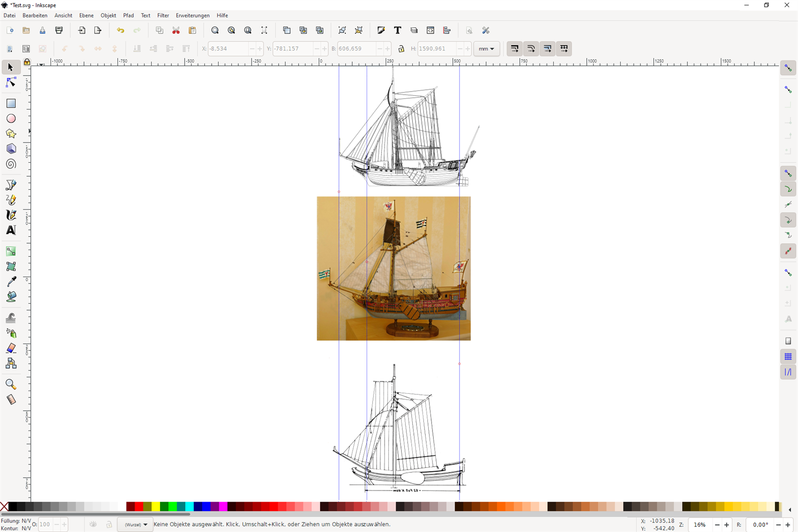Select the Node editing tool
This screenshot has height=532, width=798.
[x=11, y=82]
